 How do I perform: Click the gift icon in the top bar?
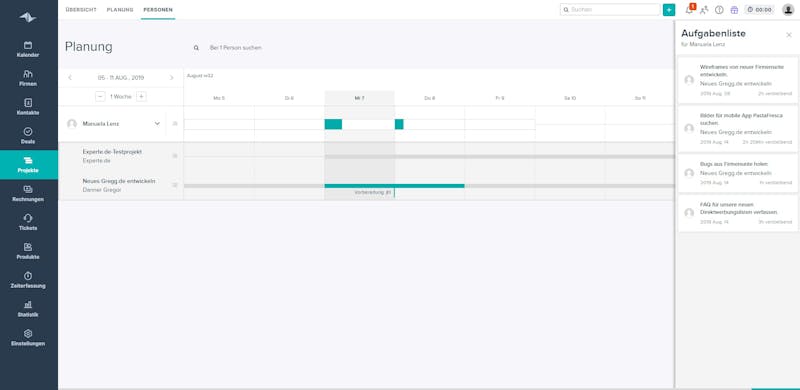(x=734, y=10)
